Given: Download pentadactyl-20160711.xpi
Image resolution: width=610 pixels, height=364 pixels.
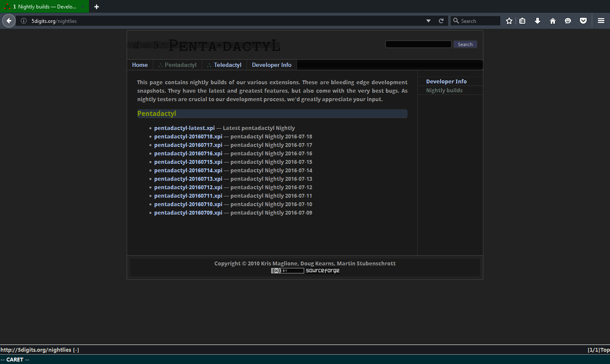Looking at the screenshot, I should point(188,196).
